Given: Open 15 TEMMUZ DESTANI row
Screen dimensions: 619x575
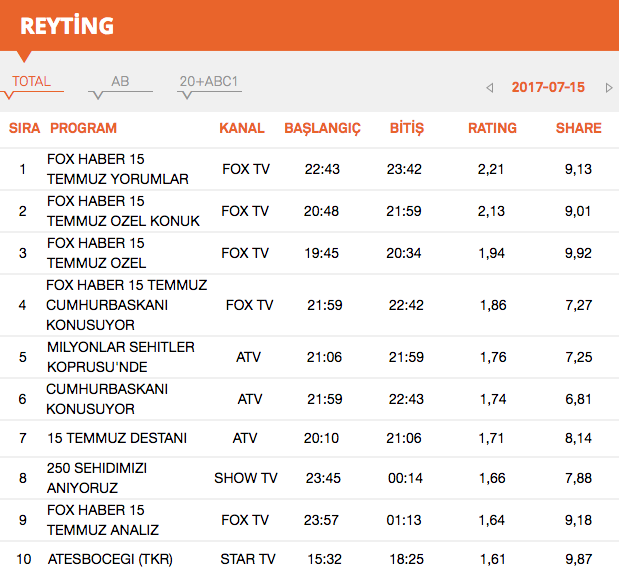Looking at the screenshot, I should click(117, 438).
